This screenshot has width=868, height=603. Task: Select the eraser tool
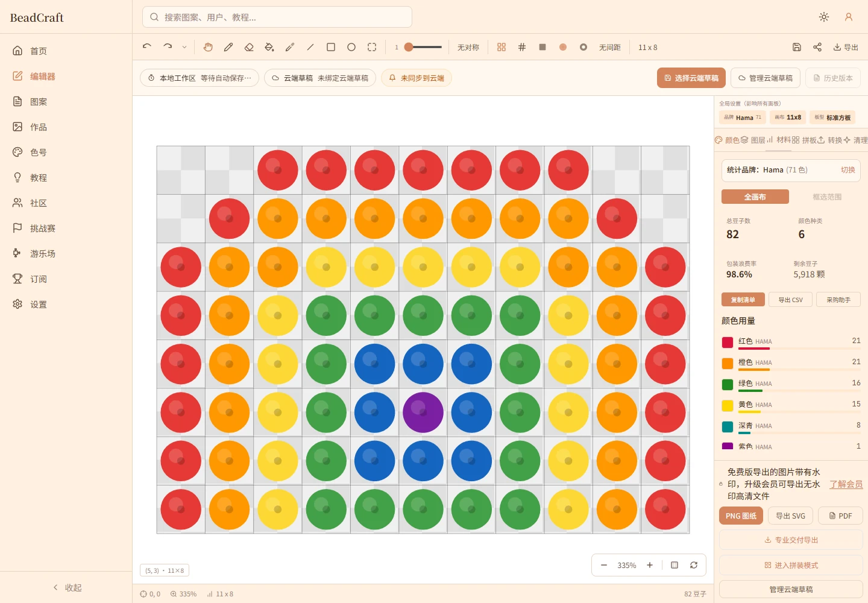[249, 47]
